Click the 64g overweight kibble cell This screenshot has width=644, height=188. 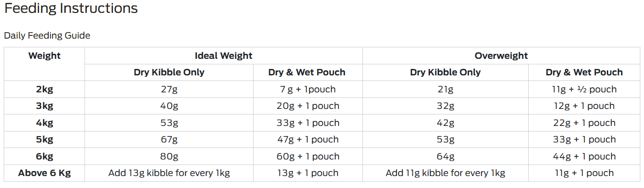[x=446, y=157]
